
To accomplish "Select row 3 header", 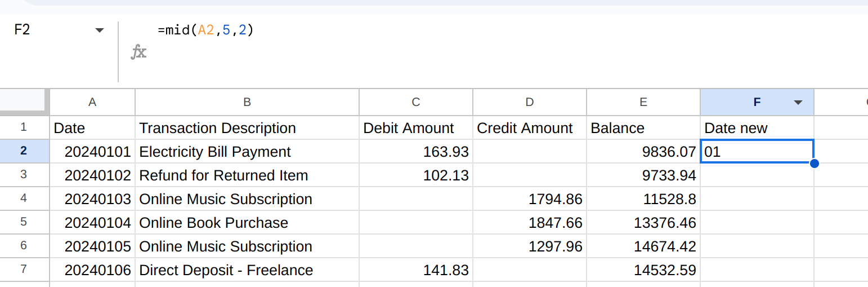I will (24, 175).
